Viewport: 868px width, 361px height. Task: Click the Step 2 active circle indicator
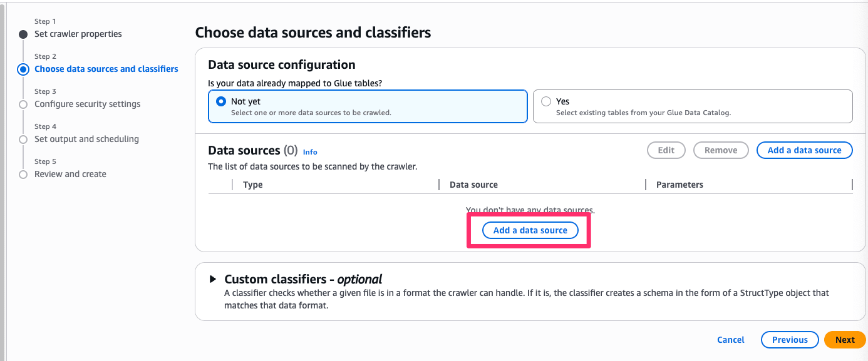pos(23,69)
